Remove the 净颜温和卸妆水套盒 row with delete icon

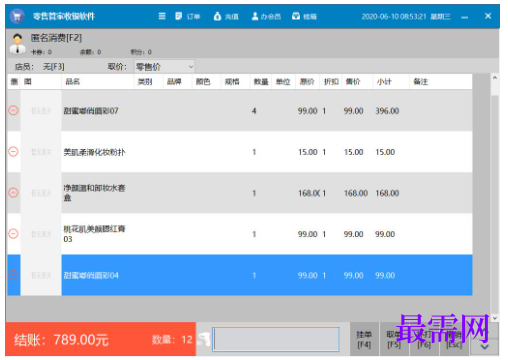pyautogui.click(x=13, y=193)
